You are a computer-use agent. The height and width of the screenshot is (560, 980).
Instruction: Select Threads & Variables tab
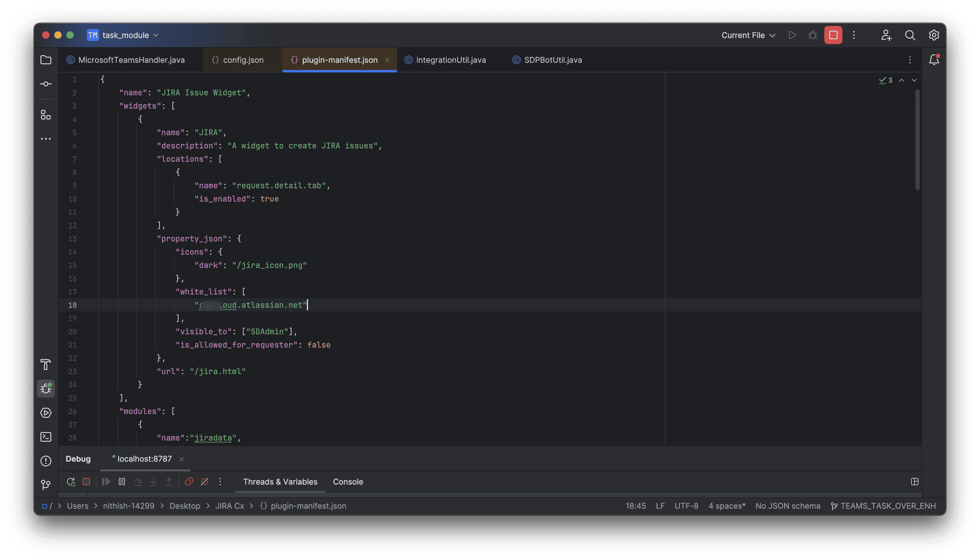(280, 482)
